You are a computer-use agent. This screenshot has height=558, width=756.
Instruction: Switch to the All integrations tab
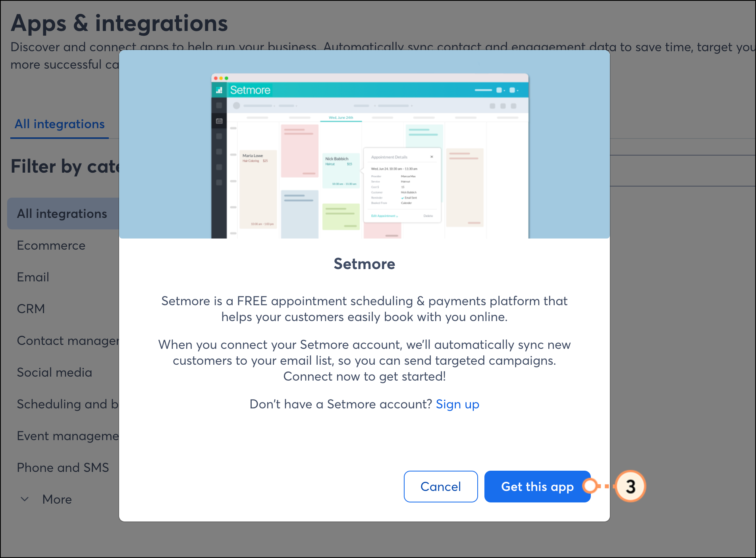(x=60, y=124)
